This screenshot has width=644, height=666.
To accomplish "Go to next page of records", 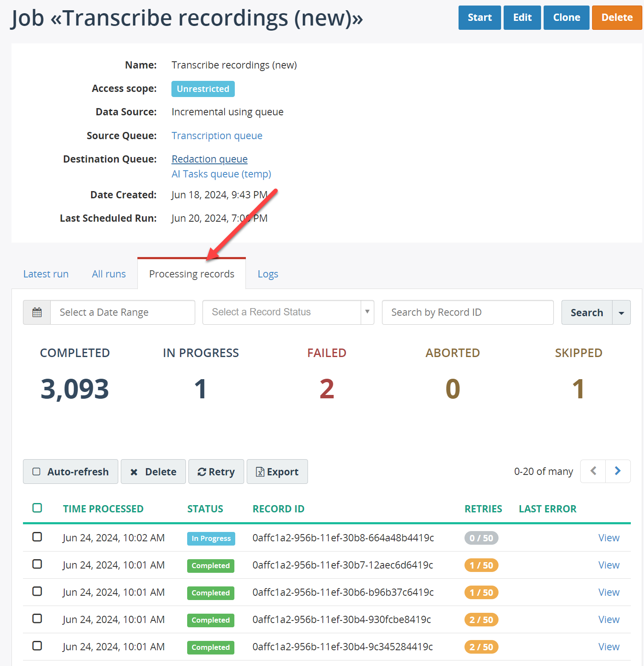I will [x=618, y=471].
